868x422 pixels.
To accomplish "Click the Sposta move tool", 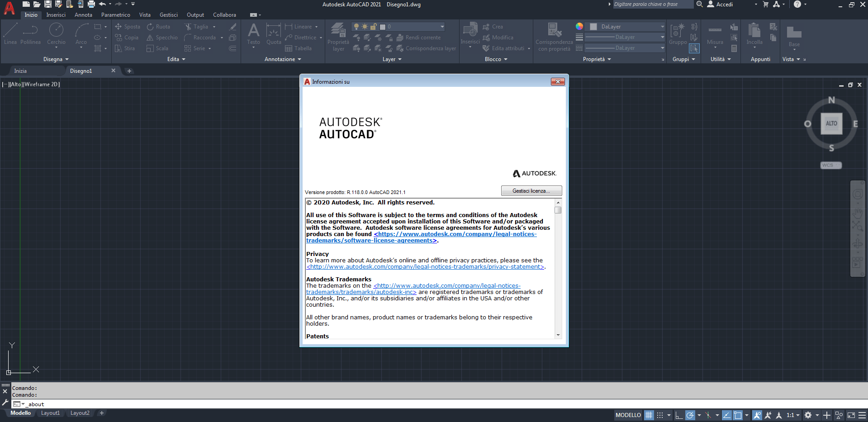I will [128, 27].
